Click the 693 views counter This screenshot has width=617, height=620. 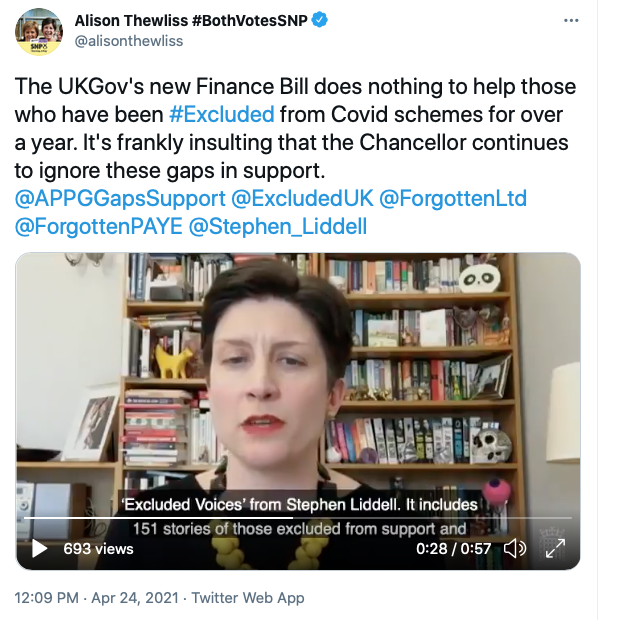pyautogui.click(x=98, y=549)
